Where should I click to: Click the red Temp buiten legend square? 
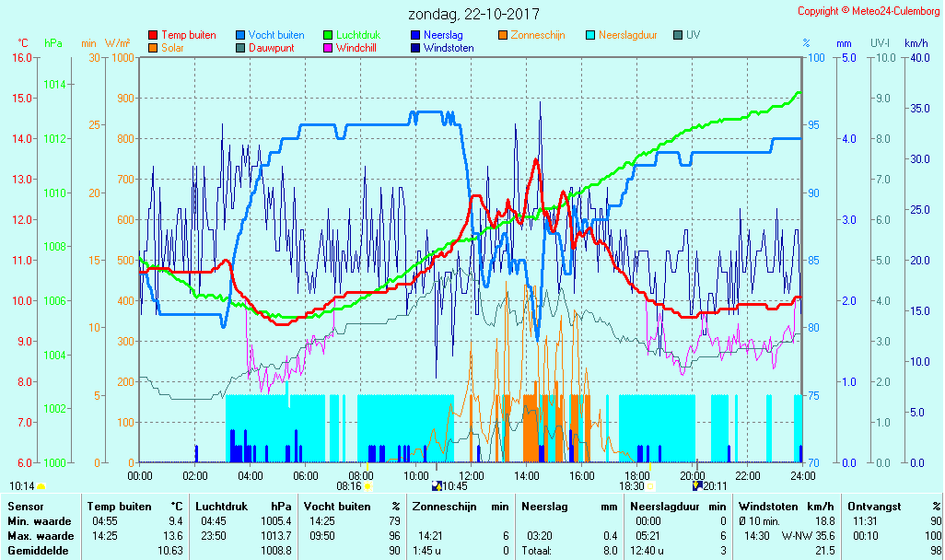(x=153, y=35)
